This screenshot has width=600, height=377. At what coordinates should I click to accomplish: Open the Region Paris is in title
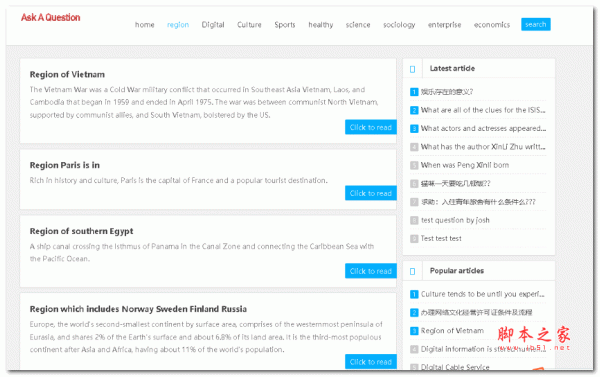[x=65, y=165]
